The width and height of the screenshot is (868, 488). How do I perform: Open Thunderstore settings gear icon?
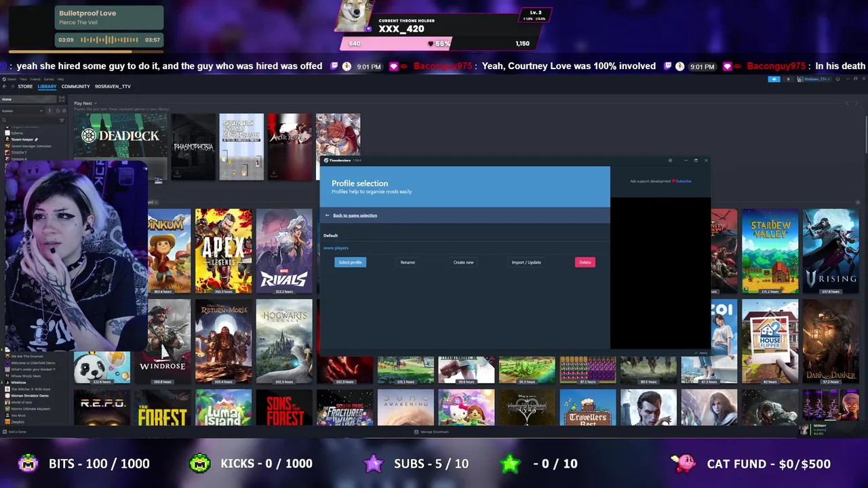pos(670,161)
